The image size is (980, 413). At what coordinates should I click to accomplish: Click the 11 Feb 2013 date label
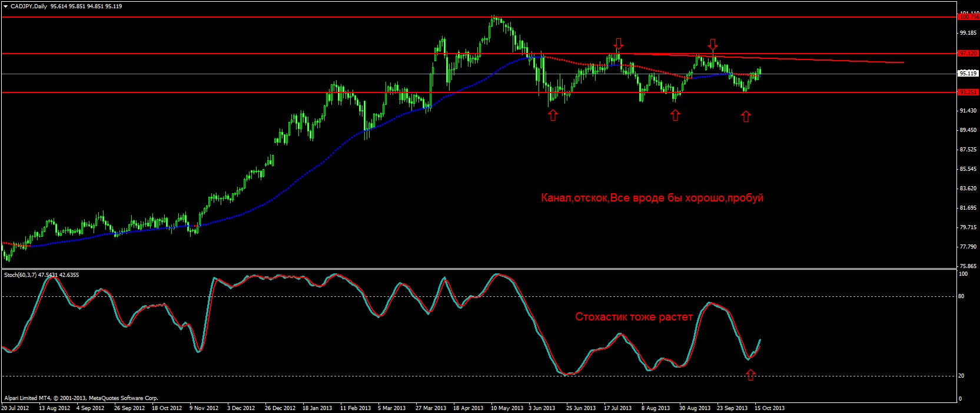point(356,408)
